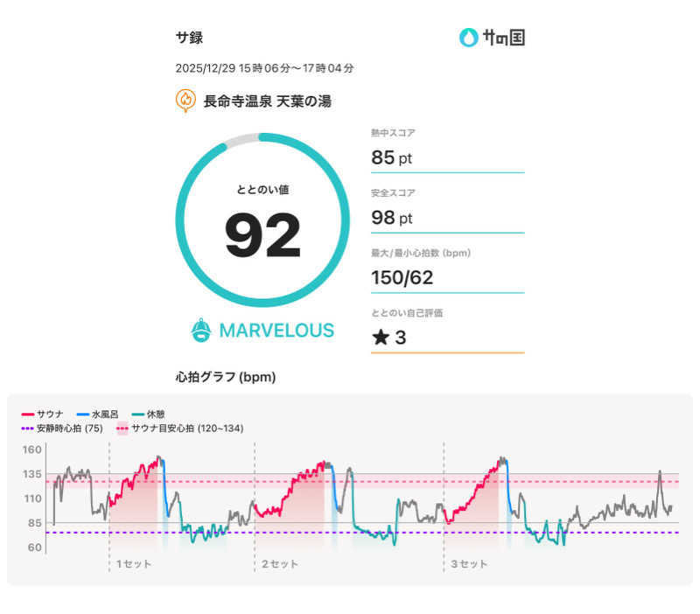Screen dimensions: 700x614
Task: Click the teal 休憩 legend line
Action: tap(138, 414)
